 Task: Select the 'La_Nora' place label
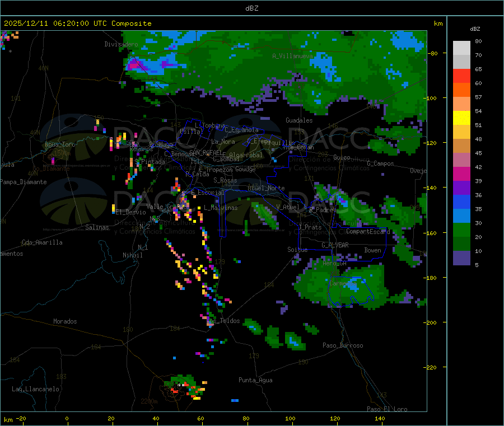pyautogui.click(x=223, y=142)
